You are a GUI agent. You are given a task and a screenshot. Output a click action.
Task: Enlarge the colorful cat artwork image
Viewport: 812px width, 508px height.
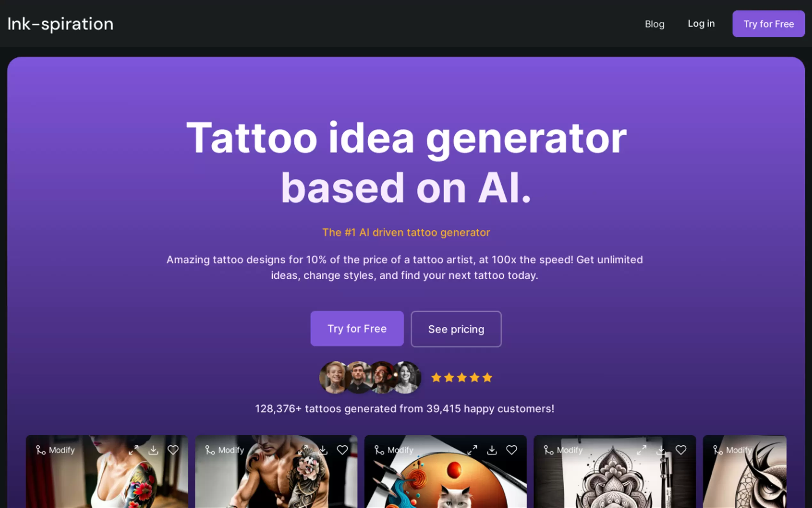pos(472,449)
